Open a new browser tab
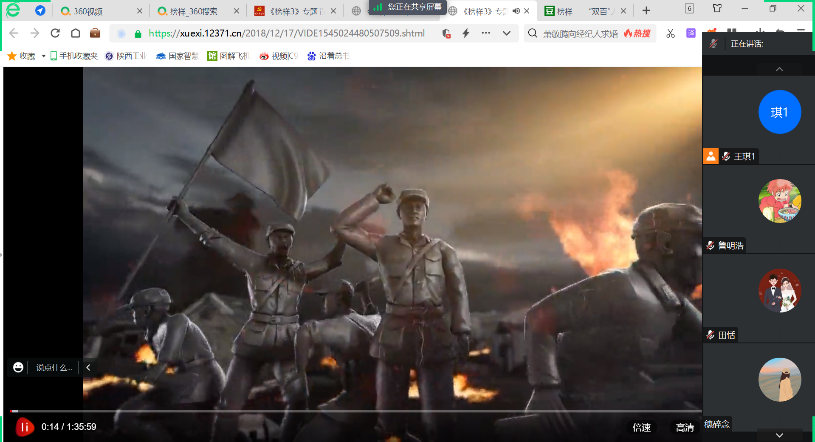This screenshot has height=442, width=815. (646, 11)
